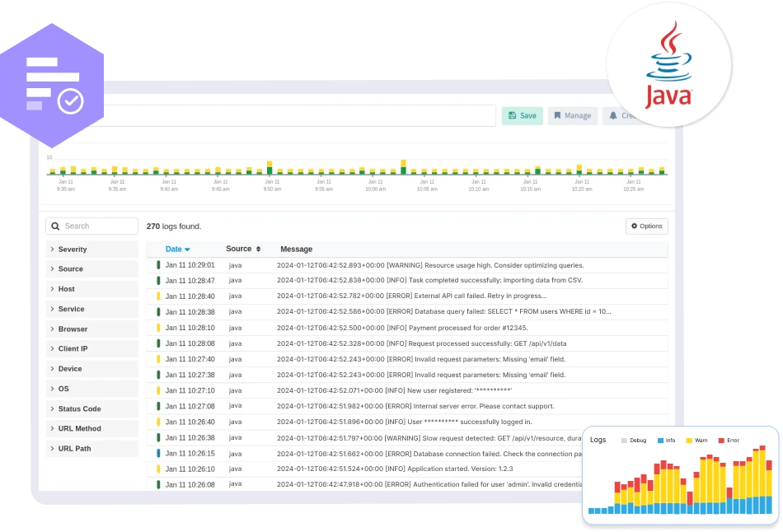This screenshot has height=532, width=783.
Task: Expand the Device filter
Action: click(91, 369)
